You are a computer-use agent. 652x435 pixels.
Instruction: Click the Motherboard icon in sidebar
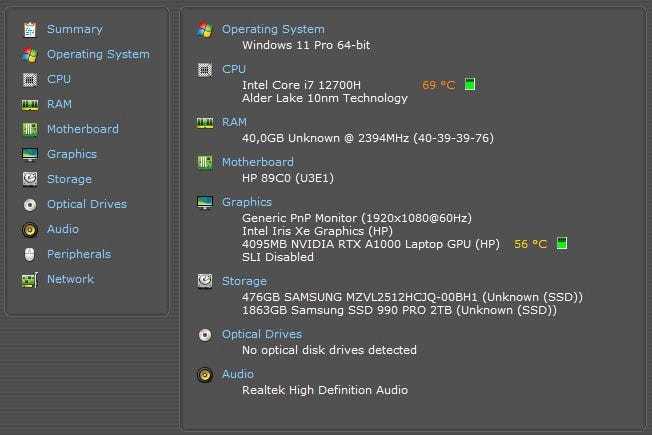tap(30, 129)
